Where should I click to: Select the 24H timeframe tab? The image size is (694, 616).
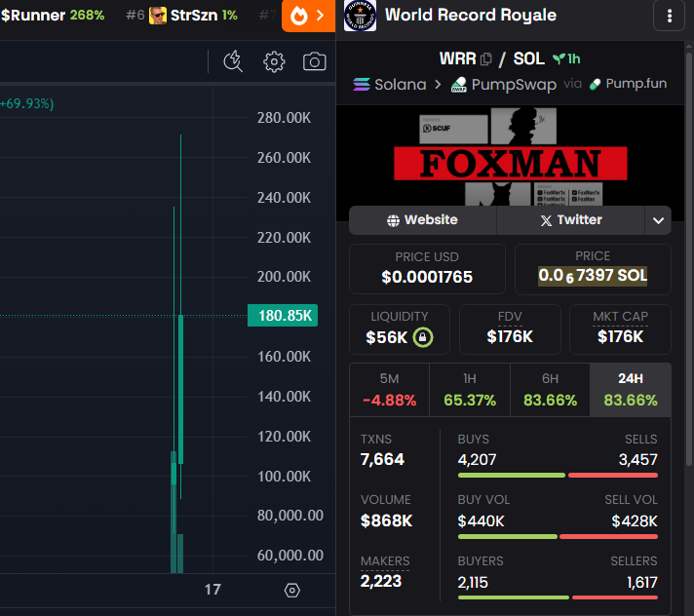(631, 390)
